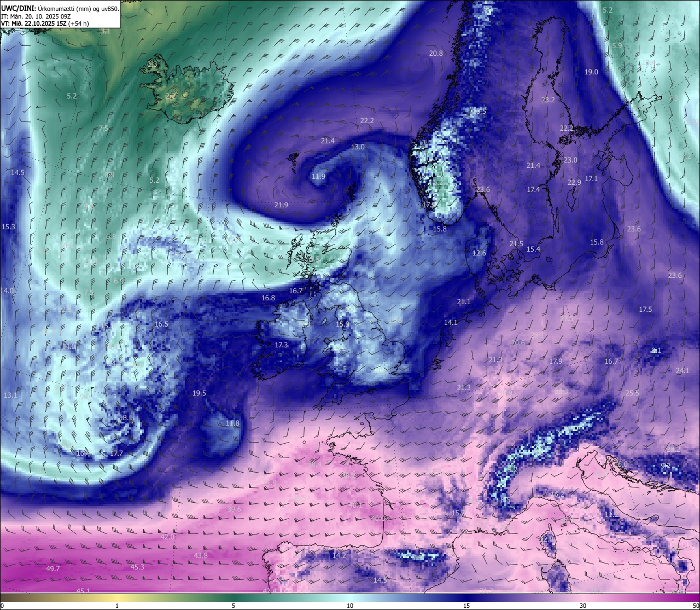This screenshot has width=700, height=610.
Task: Click the 14.2 value over Spain
Action: click(x=339, y=555)
